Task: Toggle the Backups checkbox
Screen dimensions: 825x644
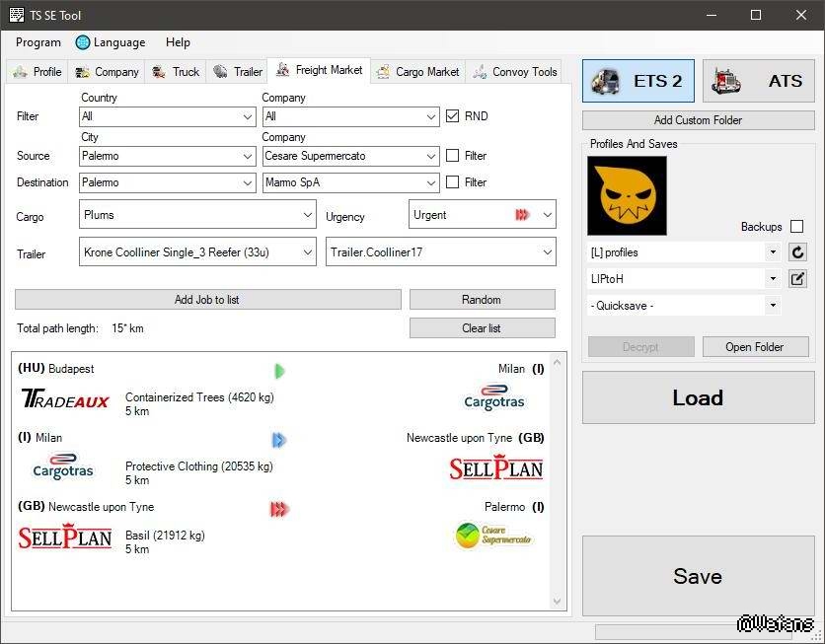Action: 796,227
